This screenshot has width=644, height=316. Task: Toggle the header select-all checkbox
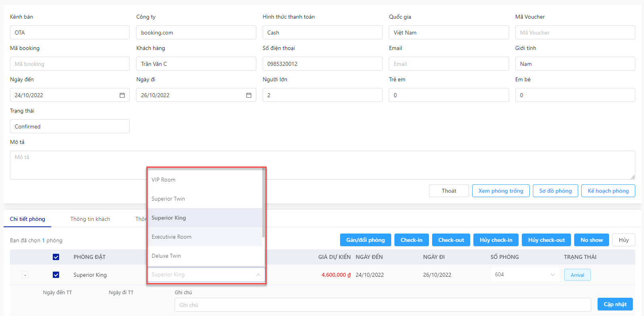[56, 257]
